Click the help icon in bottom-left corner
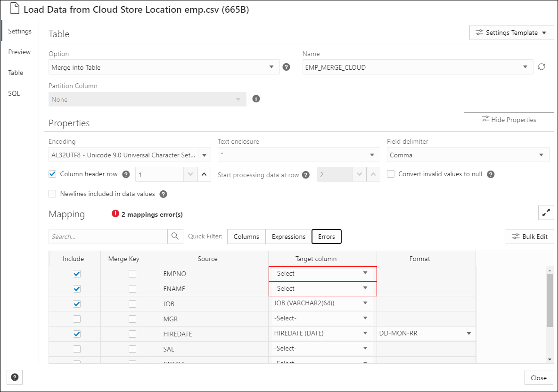 tap(15, 377)
